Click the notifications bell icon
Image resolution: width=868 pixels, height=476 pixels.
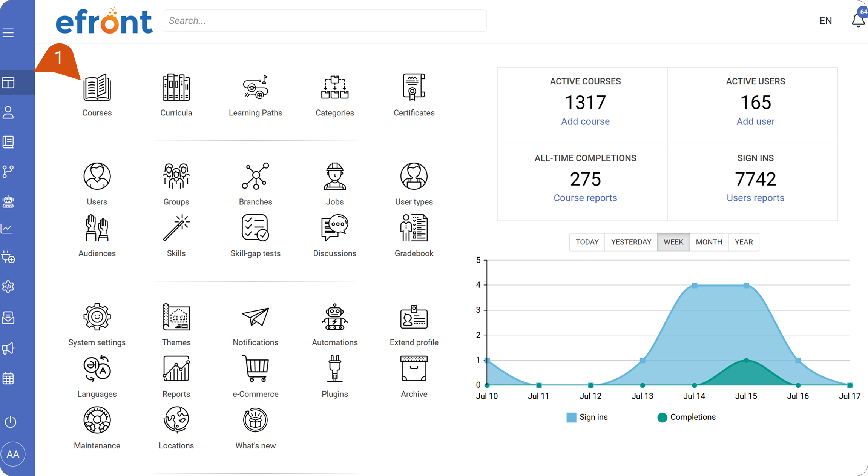pyautogui.click(x=858, y=20)
